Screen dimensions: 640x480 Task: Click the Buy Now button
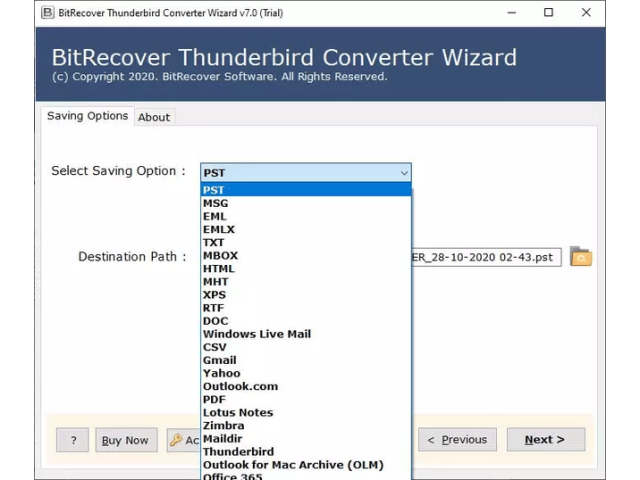[126, 440]
